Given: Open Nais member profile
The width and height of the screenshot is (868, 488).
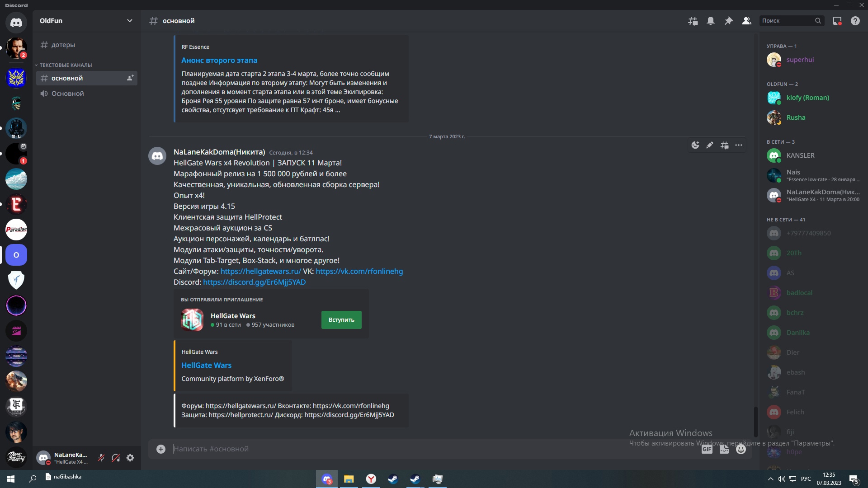Looking at the screenshot, I should (812, 175).
